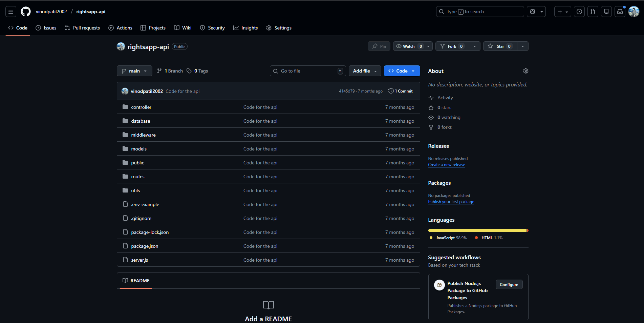View commit history via the 1 Commit icon
This screenshot has width=644, height=323.
pyautogui.click(x=400, y=91)
